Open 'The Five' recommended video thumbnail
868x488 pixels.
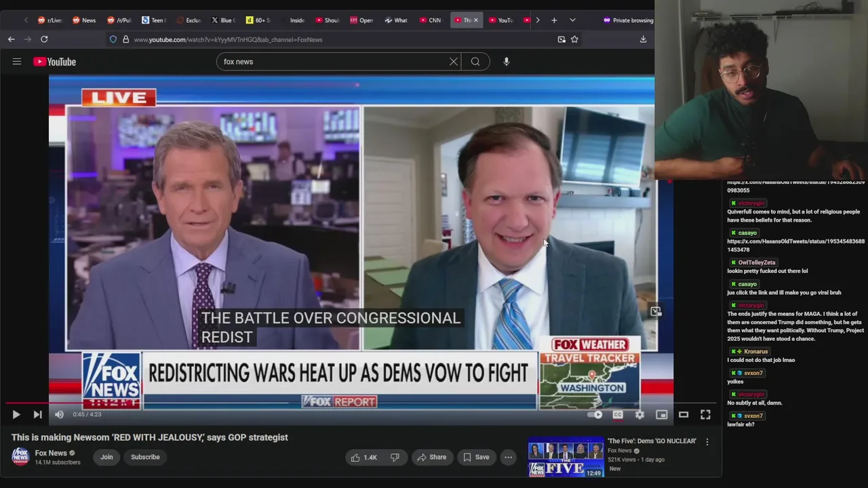coord(566,457)
